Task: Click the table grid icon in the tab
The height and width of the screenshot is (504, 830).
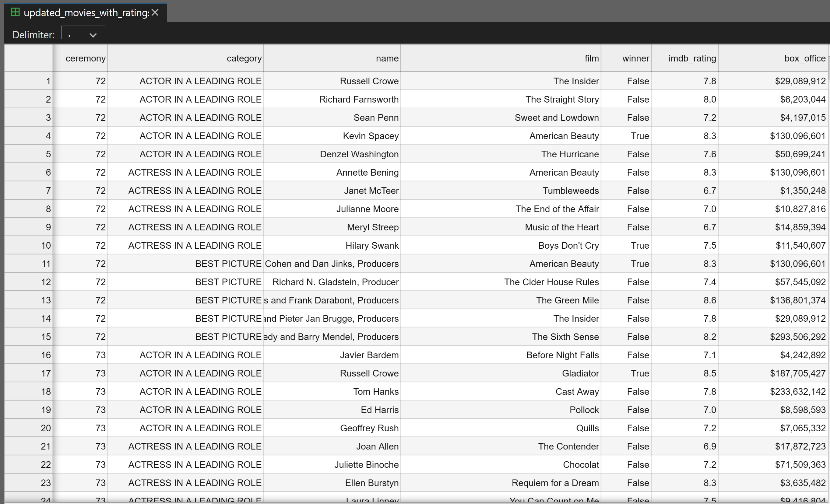Action: click(15, 12)
